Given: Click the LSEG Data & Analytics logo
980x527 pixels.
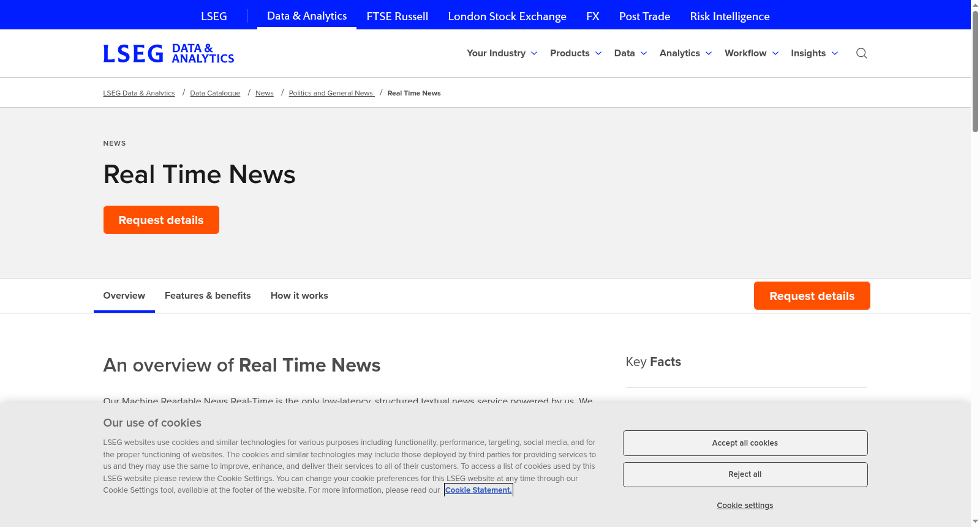Looking at the screenshot, I should (168, 53).
